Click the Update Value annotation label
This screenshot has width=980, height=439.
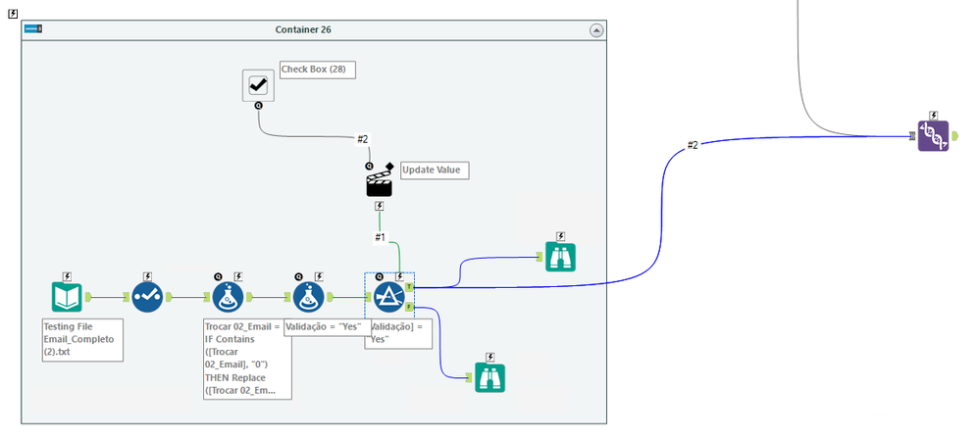click(435, 170)
